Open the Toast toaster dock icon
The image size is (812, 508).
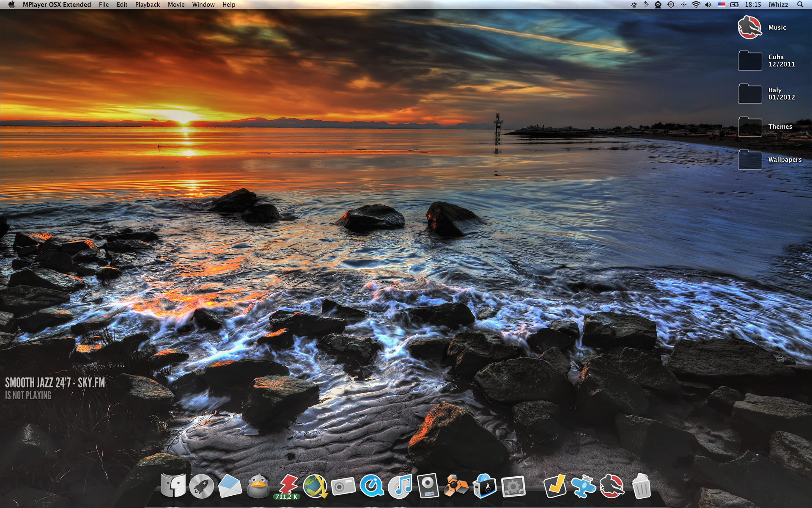click(485, 486)
